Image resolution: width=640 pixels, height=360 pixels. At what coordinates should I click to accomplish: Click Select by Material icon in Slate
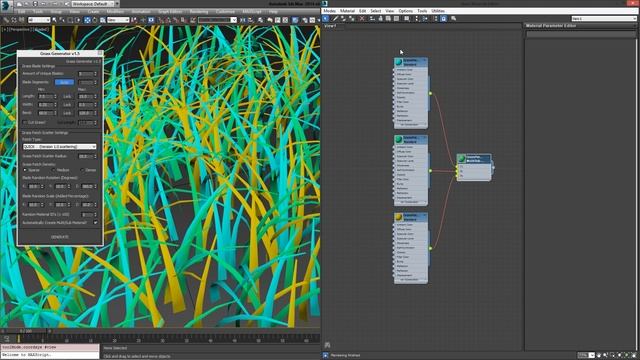pyautogui.click(x=453, y=18)
